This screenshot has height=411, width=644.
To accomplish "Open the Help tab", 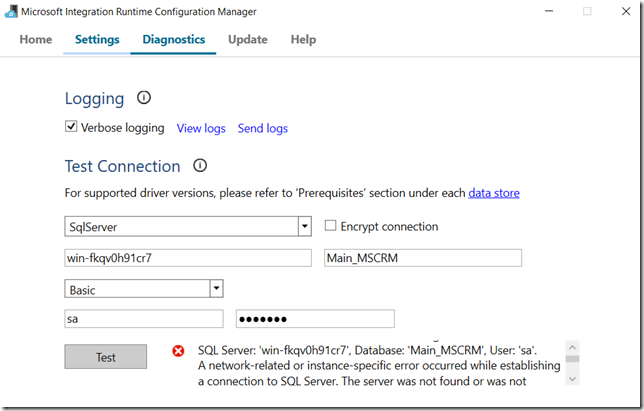I will point(303,39).
